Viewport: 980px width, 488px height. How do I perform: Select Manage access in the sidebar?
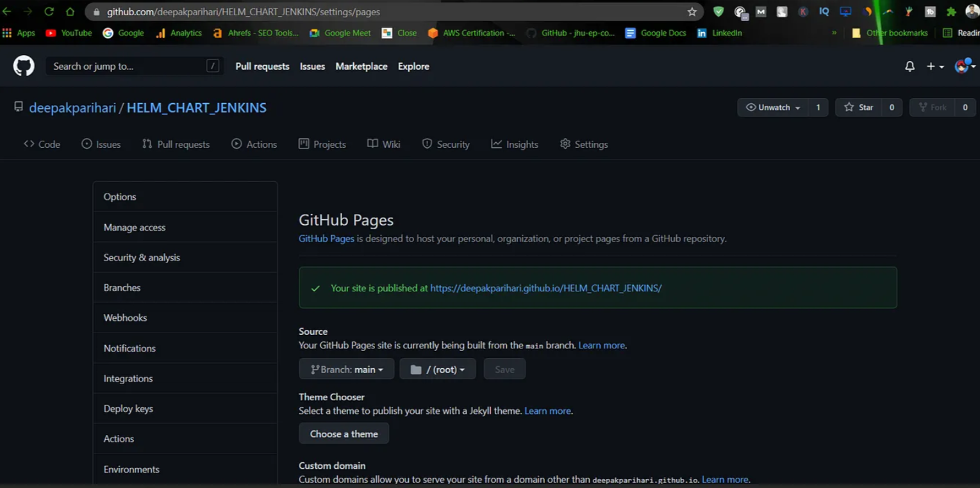pos(185,227)
